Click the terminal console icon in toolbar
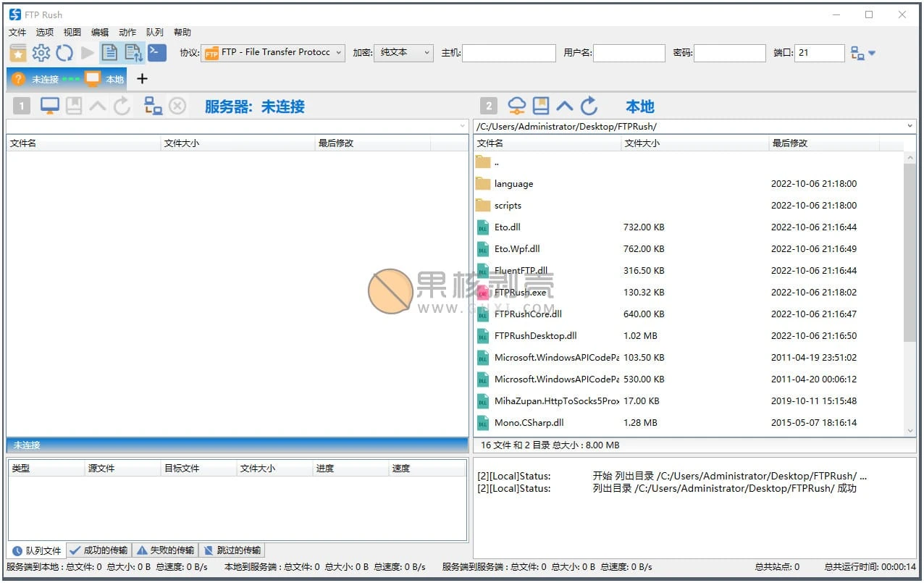Viewport: 924px width, 583px height. [157, 53]
